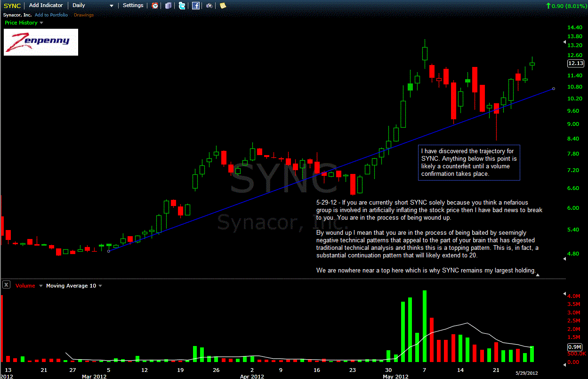
Task: Share the chart via Facebook icon
Action: [x=195, y=6]
